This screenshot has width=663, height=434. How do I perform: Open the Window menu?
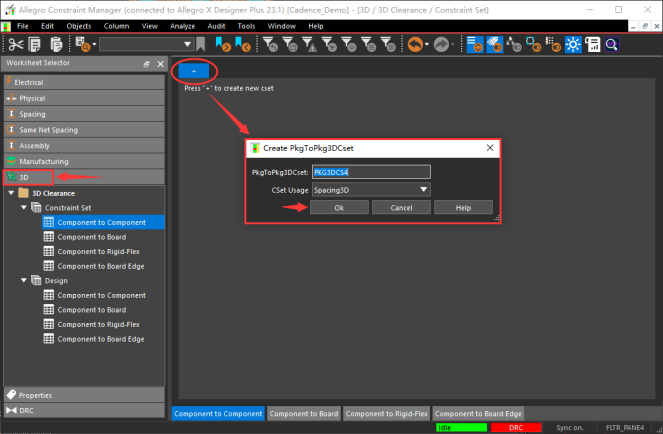pyautogui.click(x=281, y=26)
